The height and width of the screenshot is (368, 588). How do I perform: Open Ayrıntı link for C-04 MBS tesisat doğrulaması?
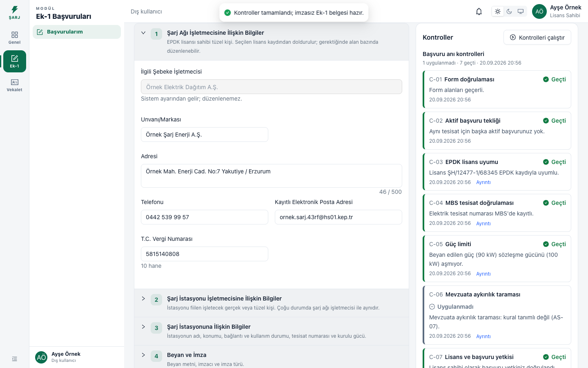[483, 224]
